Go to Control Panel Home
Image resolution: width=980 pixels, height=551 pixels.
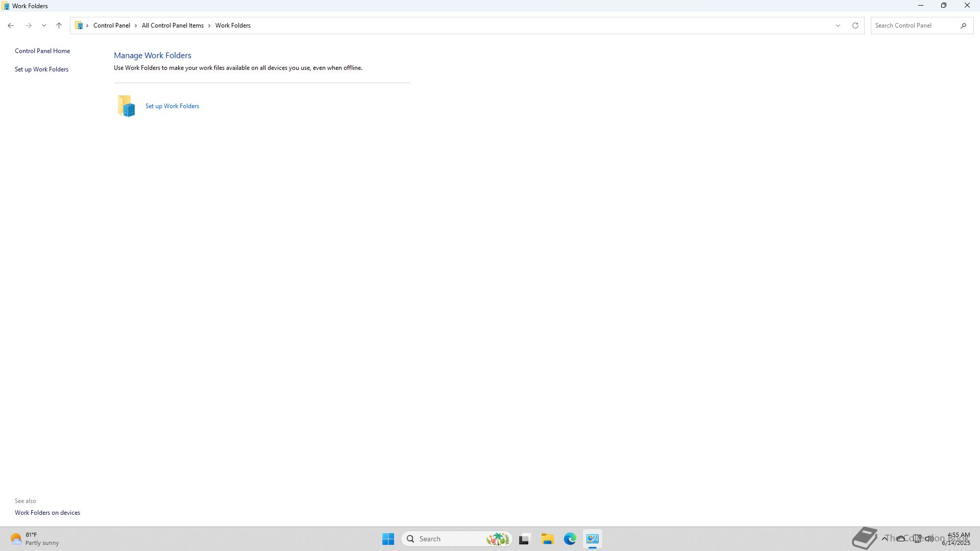[42, 51]
